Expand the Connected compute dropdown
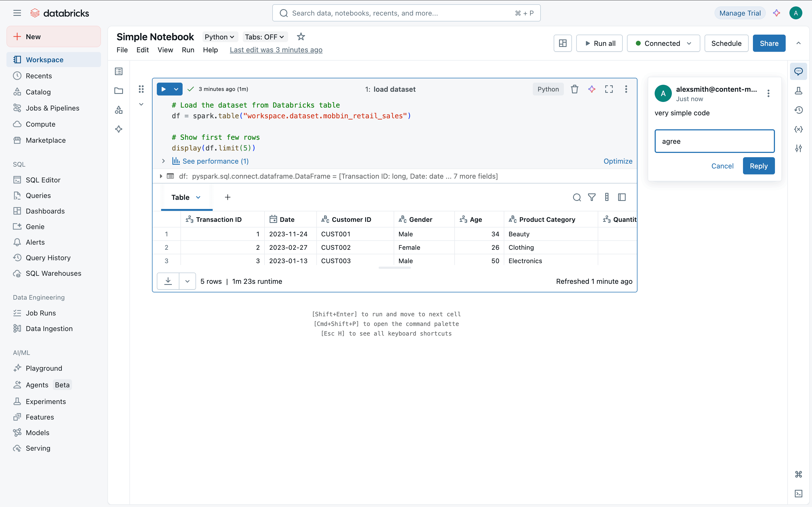 click(663, 43)
